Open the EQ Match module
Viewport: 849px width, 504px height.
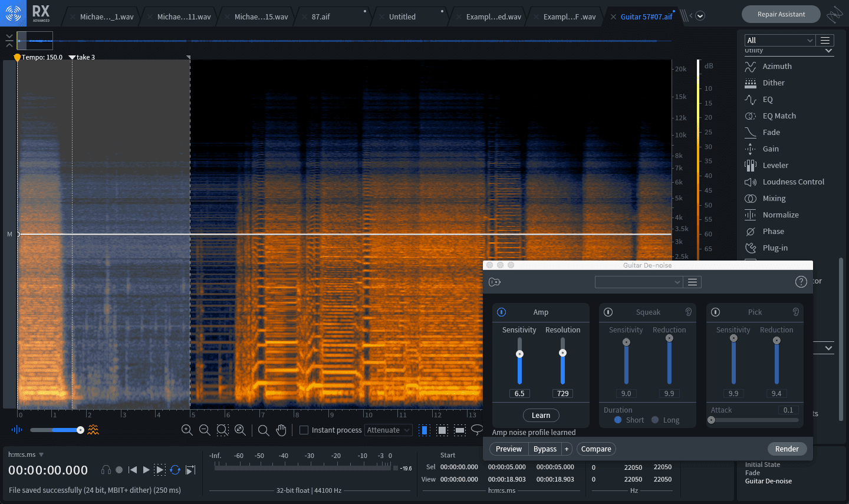click(x=779, y=116)
